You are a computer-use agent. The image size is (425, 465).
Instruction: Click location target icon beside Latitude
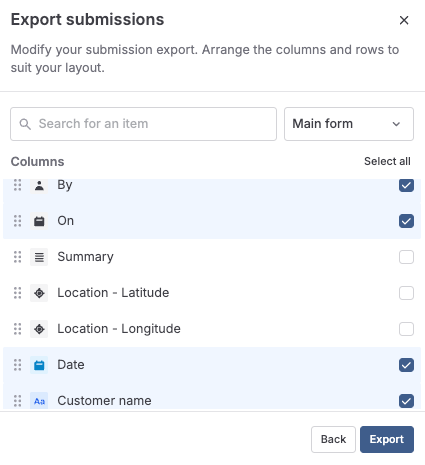click(x=39, y=293)
